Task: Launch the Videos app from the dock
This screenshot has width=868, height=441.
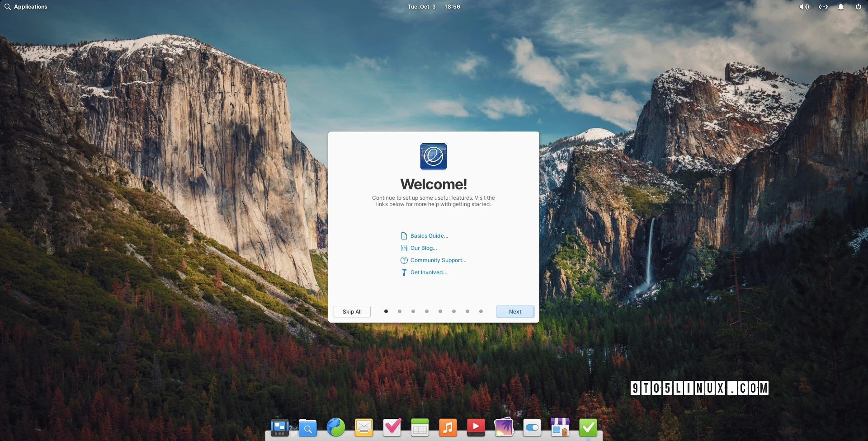Action: pos(476,427)
